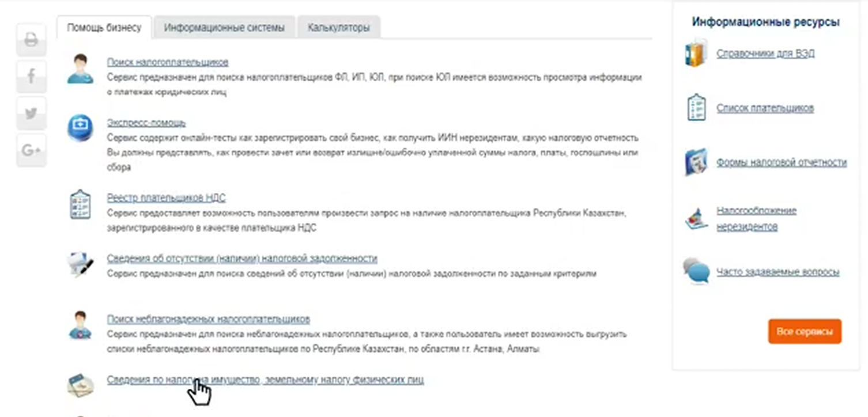This screenshot has width=868, height=417.
Task: Open the Формы налоговой отчетности link
Action: [782, 162]
